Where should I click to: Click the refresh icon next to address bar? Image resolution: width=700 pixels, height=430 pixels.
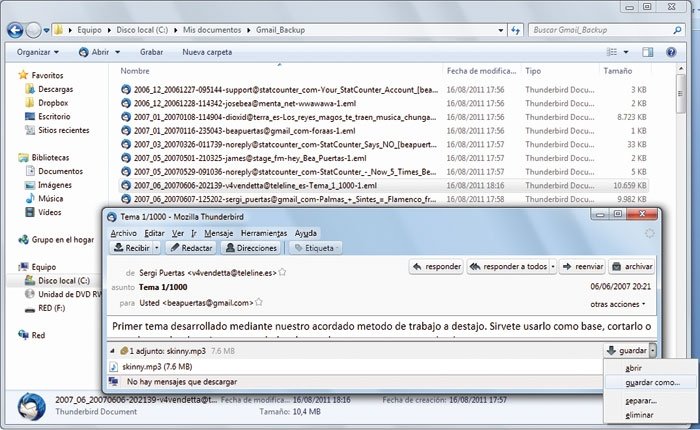click(516, 30)
